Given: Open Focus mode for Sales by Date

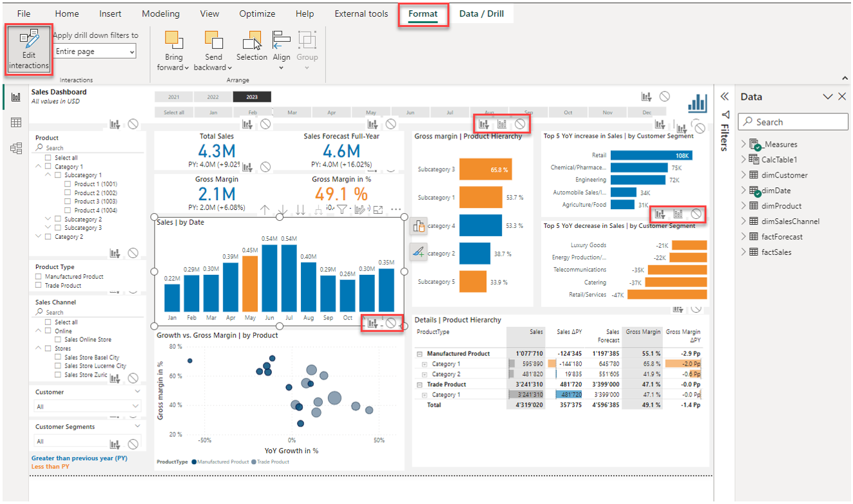Looking at the screenshot, I should 378,209.
